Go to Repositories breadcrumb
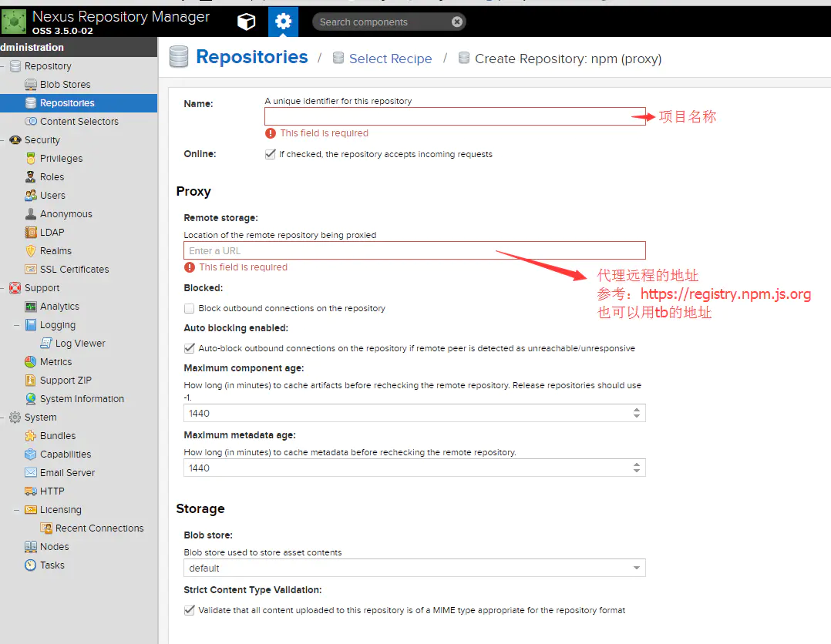This screenshot has width=831, height=644. (252, 57)
